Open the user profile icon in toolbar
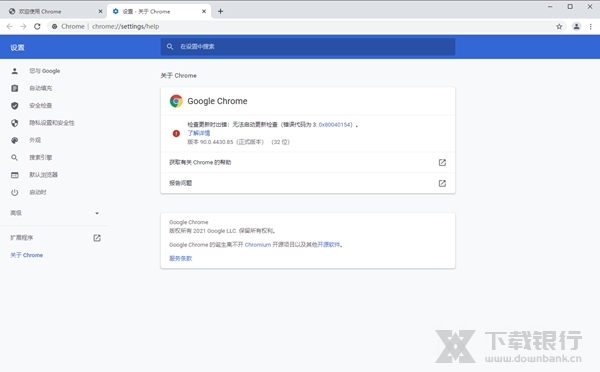The height and width of the screenshot is (372, 600). click(x=576, y=26)
